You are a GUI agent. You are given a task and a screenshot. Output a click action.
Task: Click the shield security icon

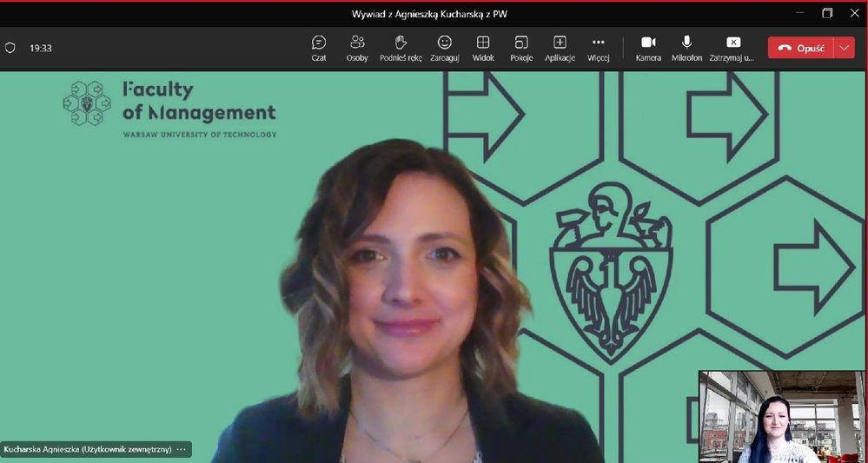point(10,48)
